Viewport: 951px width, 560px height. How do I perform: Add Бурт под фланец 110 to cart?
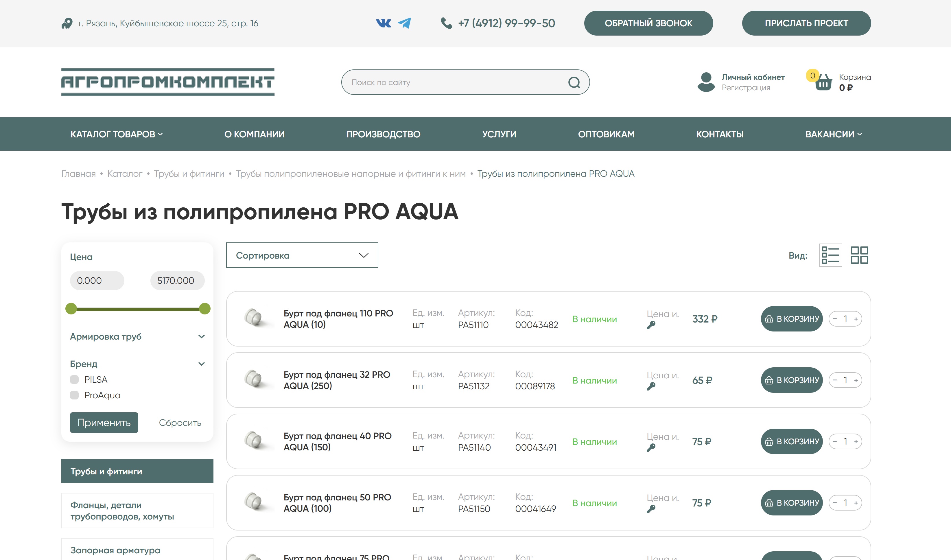point(791,319)
